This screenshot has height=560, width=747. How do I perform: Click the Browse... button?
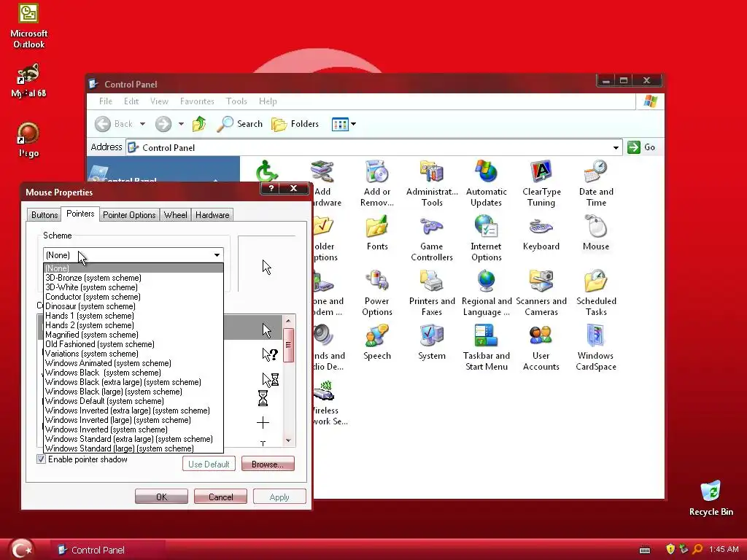pyautogui.click(x=268, y=464)
